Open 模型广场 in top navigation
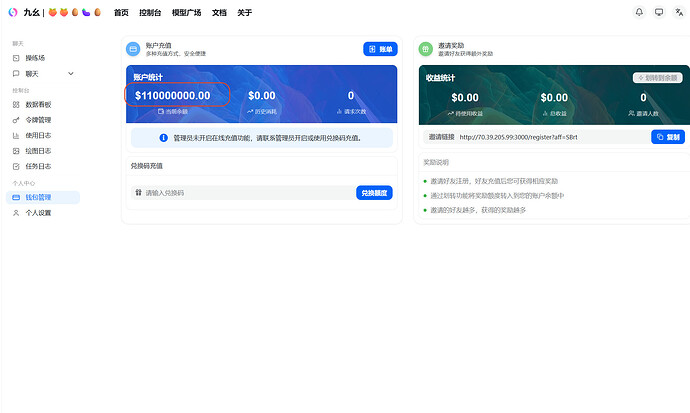 click(x=186, y=13)
